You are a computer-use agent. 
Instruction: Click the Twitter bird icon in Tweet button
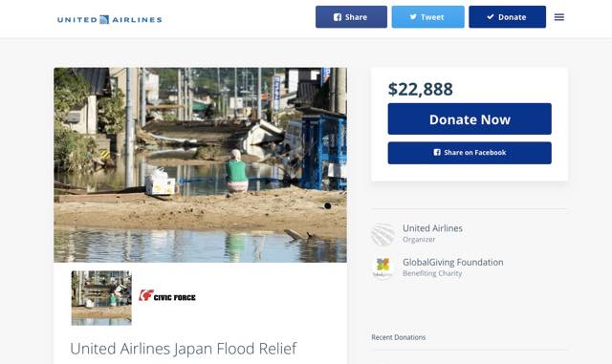[413, 17]
